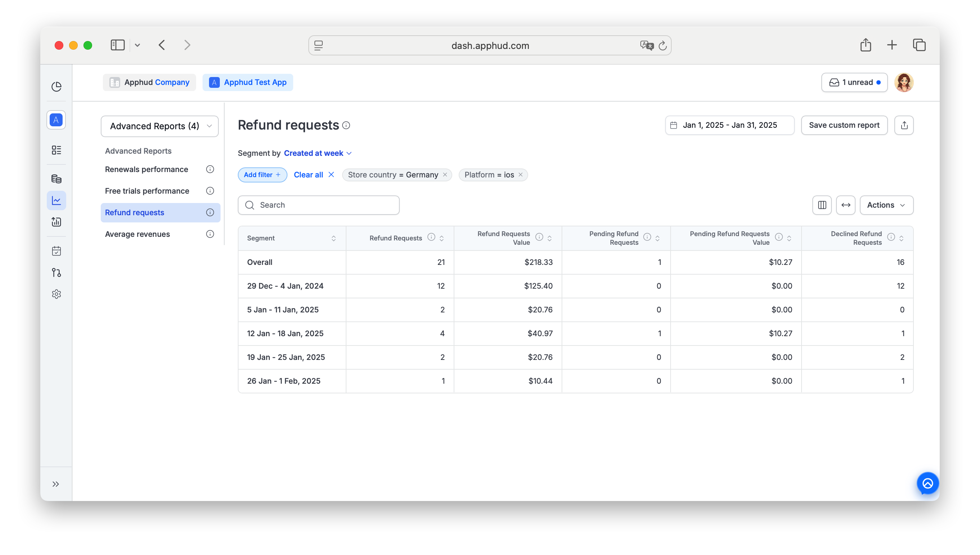This screenshot has height=555, width=980.
Task: Click the dash.apphud.com address bar
Action: (490, 45)
